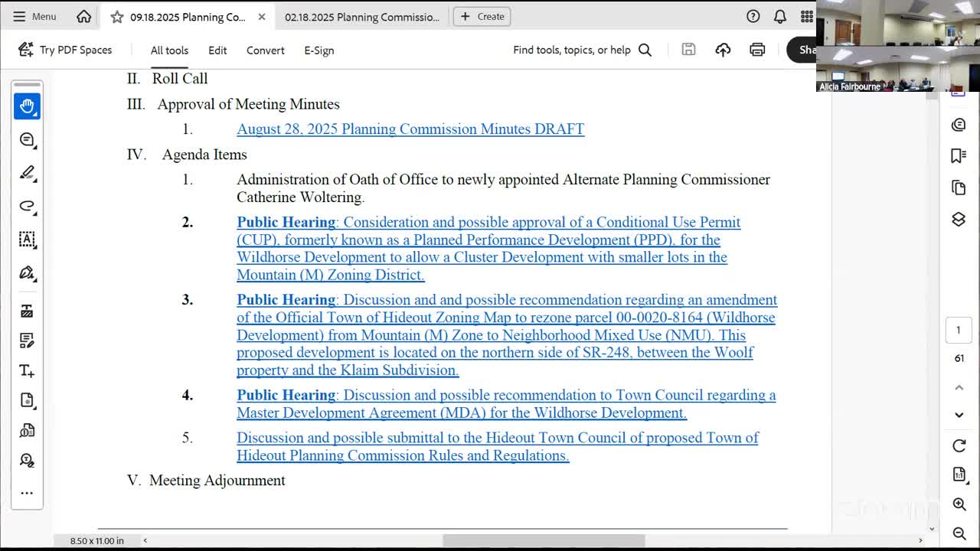The image size is (980, 551).
Task: Click the Zoom meeting video thumbnail
Action: point(898,46)
